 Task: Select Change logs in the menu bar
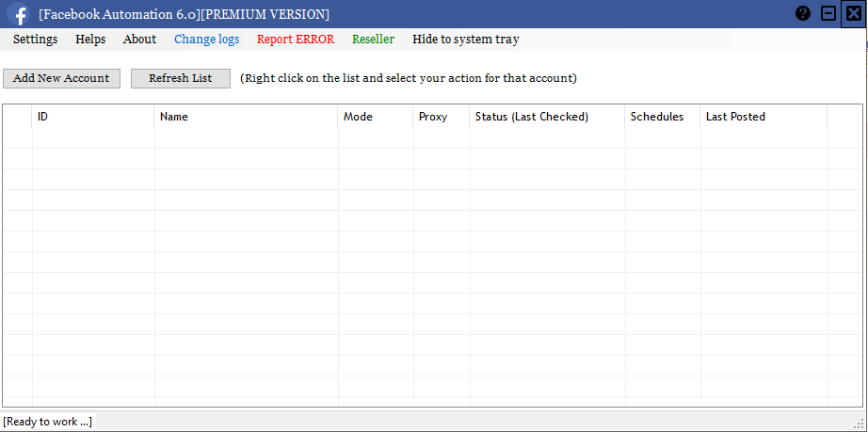pyautogui.click(x=207, y=40)
